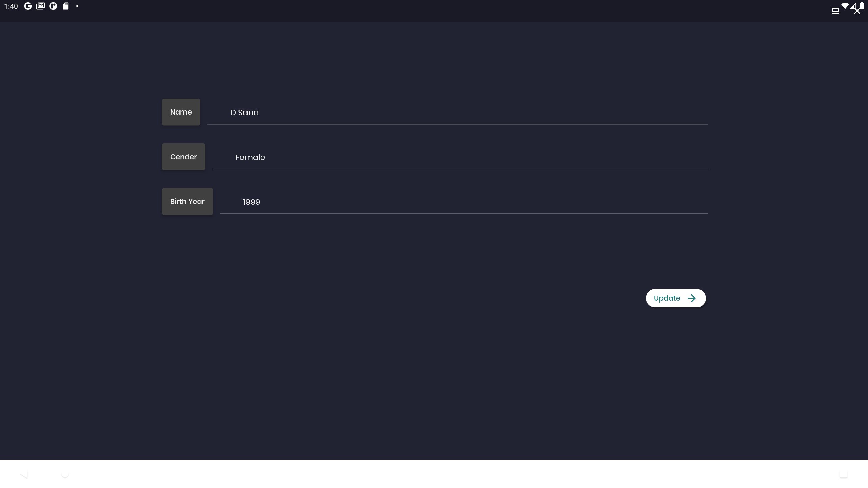Select the forward navigation arrow
This screenshot has width=868, height=488.
[692, 298]
